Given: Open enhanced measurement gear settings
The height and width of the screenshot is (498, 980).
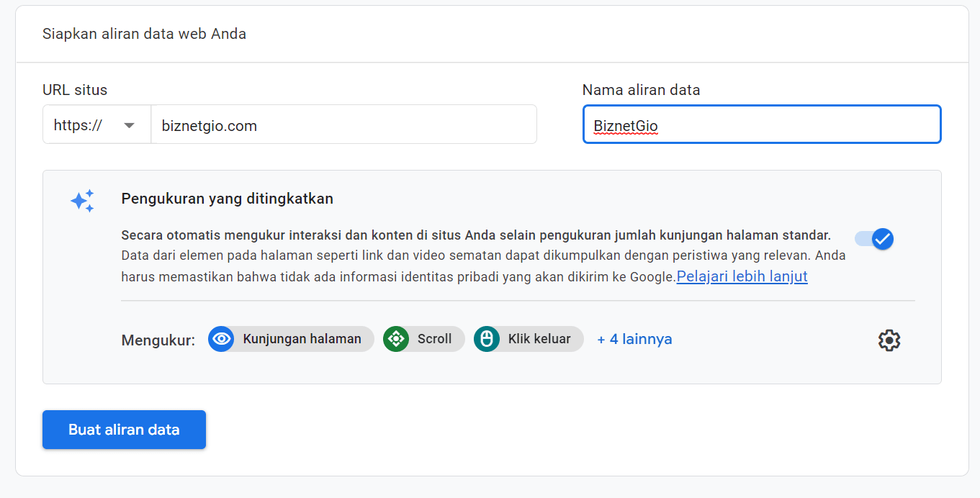Looking at the screenshot, I should click(889, 340).
